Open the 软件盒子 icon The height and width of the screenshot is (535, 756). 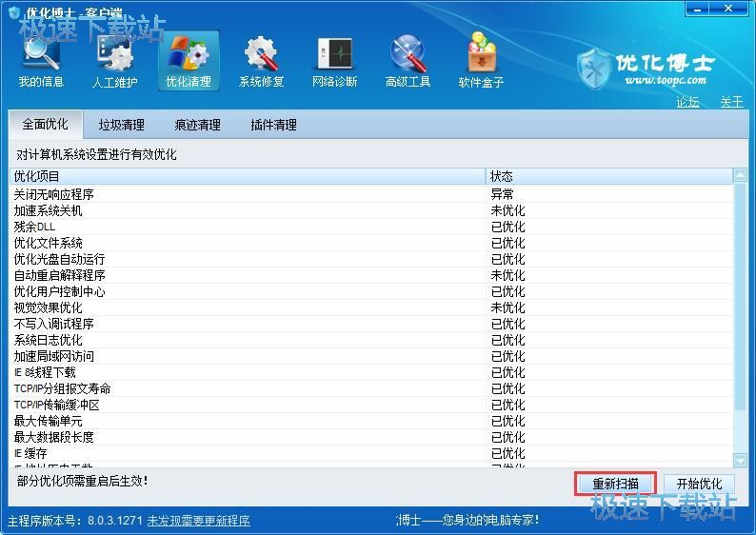click(x=481, y=61)
